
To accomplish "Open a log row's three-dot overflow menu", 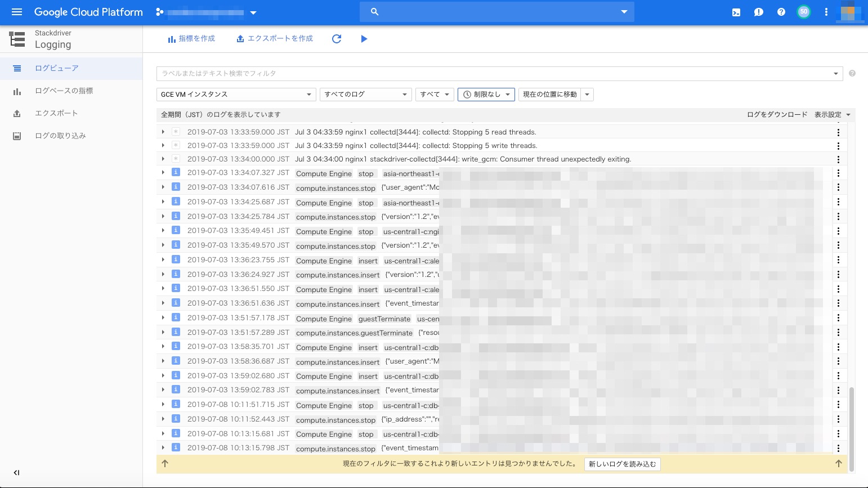I will point(838,188).
